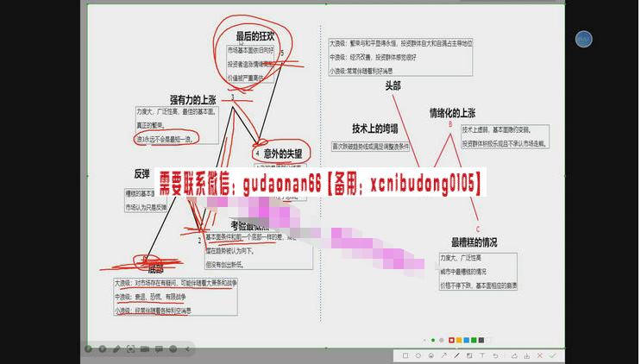Click the blue floating avatar circle
Image resolution: width=641 pixels, height=364 pixels.
coord(584,39)
